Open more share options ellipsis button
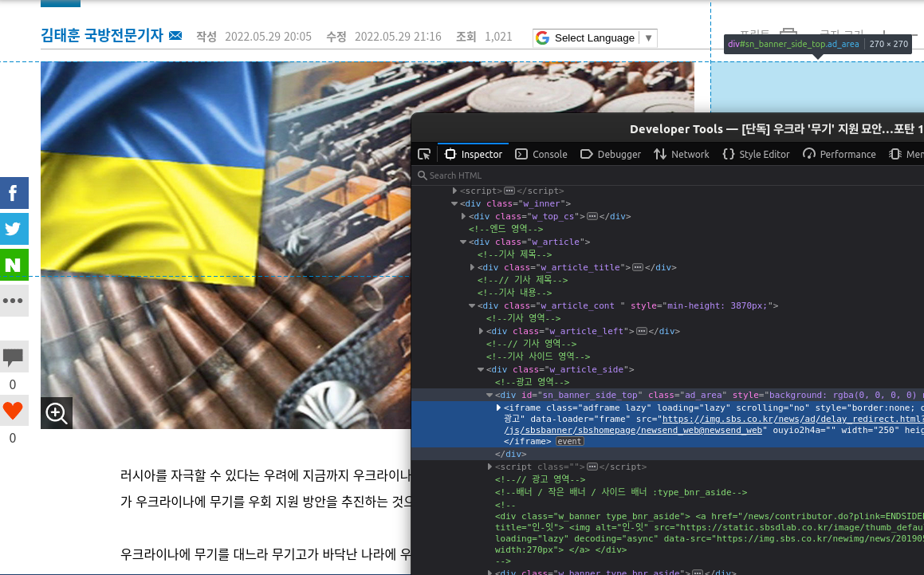The image size is (924, 575). 14,301
